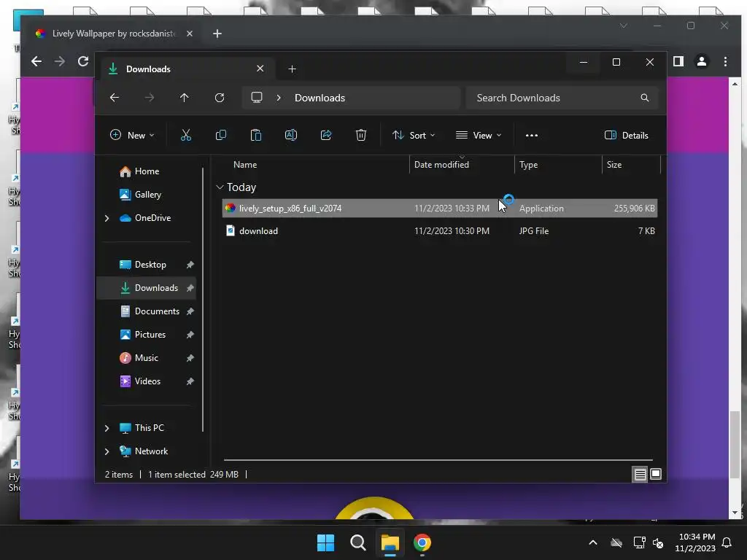Click the PC monitor icon in address bar
The width and height of the screenshot is (747, 560).
(257, 98)
